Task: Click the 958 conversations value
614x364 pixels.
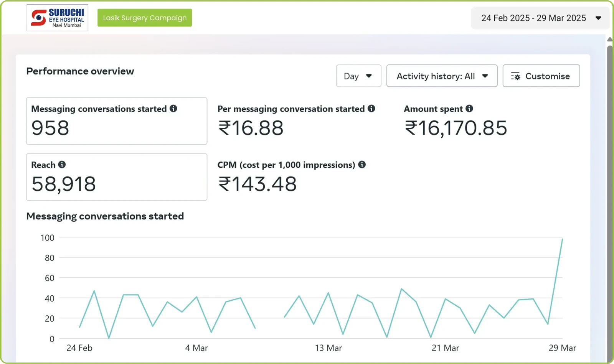Action: point(50,128)
